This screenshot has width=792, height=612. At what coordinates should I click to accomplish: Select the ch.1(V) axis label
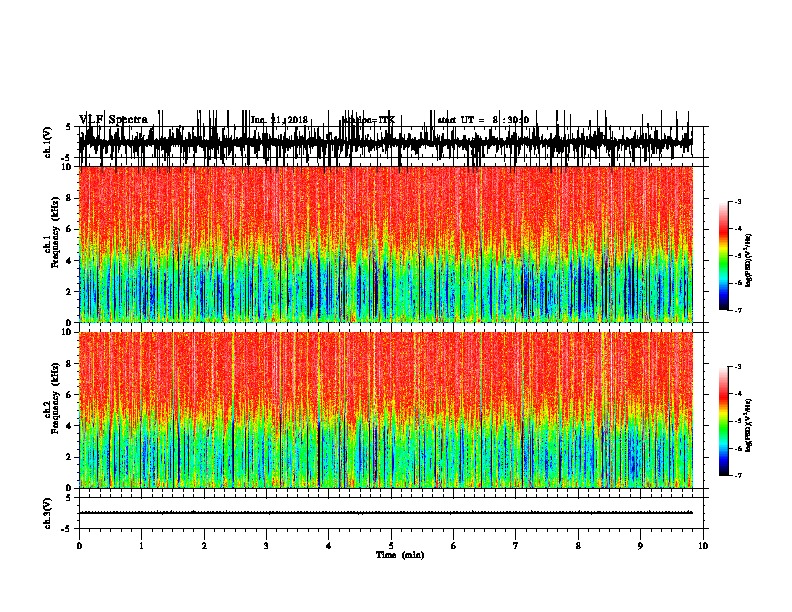click(48, 142)
